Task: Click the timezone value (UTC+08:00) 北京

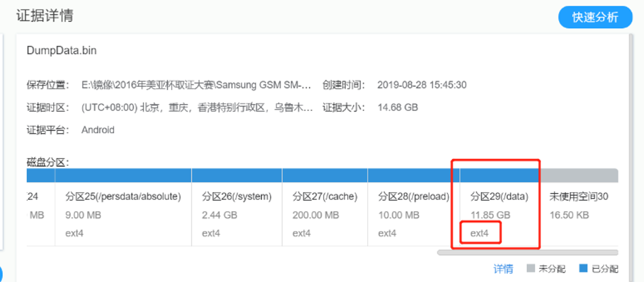Action: pyautogui.click(x=197, y=107)
